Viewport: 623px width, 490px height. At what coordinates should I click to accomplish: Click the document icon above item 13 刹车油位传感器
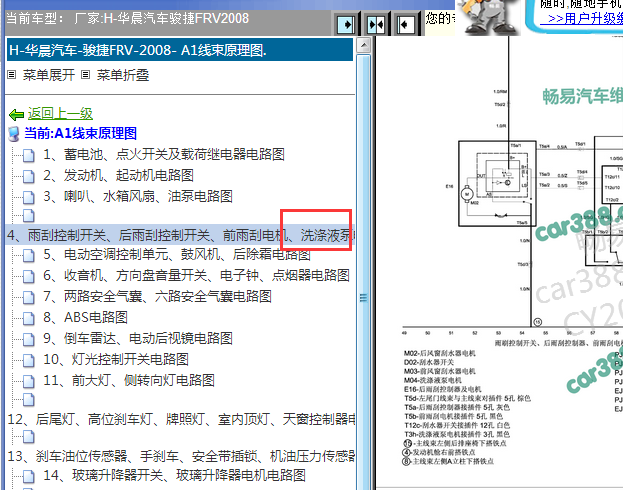click(x=29, y=437)
